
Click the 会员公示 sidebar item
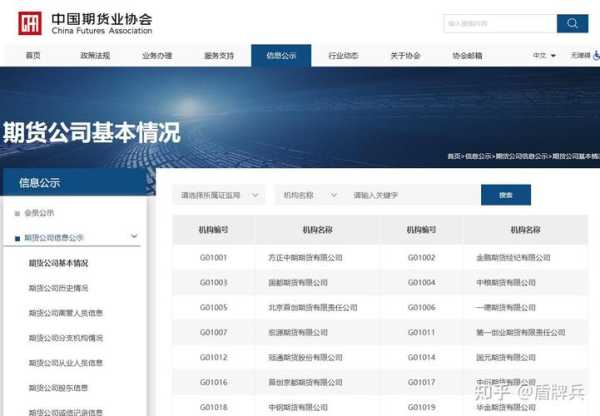(39, 213)
